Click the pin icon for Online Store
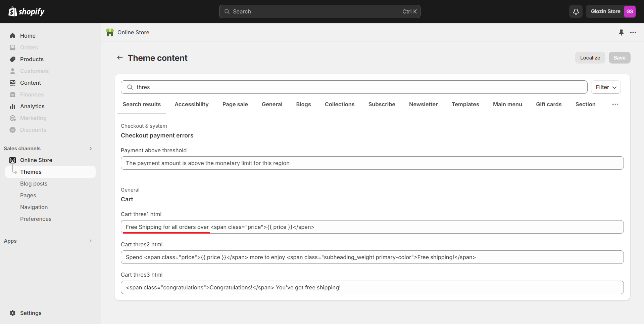Screen dimensions: 644x324 click(621, 32)
